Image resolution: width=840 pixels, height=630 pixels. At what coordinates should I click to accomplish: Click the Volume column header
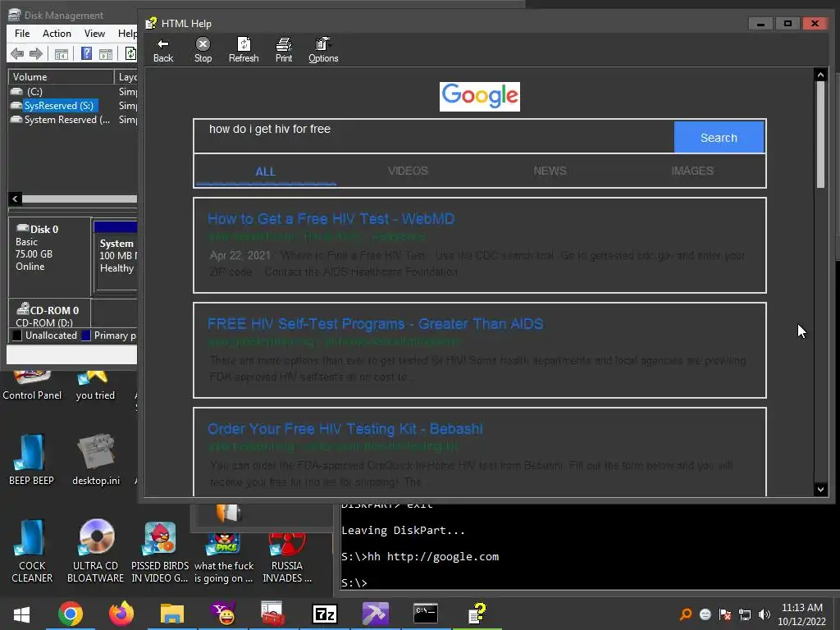[x=61, y=77]
